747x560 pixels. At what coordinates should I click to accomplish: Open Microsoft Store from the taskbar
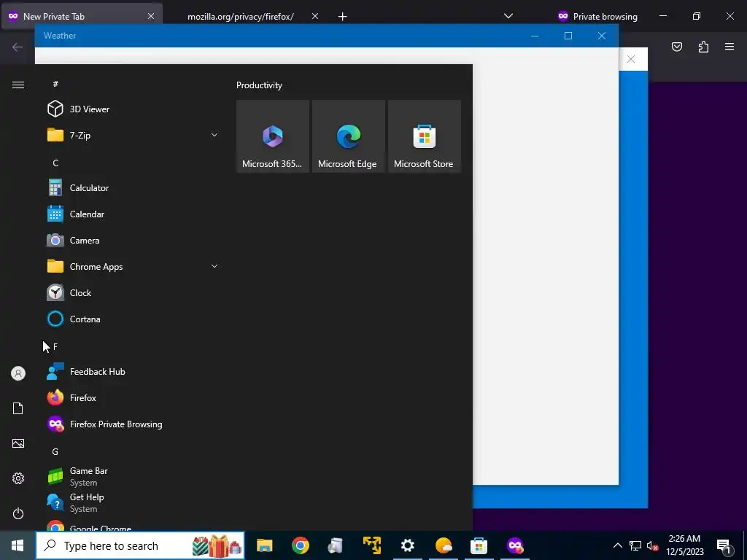479,545
